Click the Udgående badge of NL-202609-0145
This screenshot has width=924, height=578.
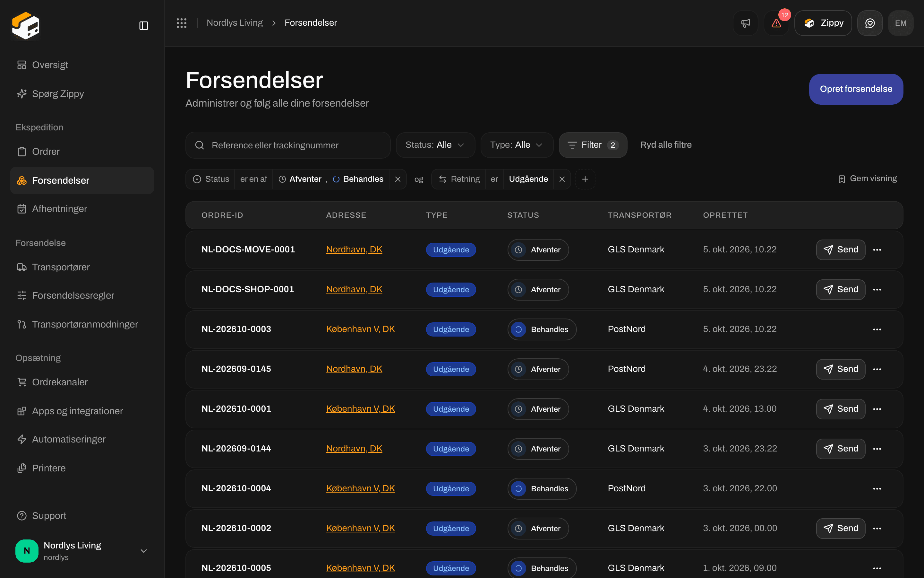tap(451, 369)
